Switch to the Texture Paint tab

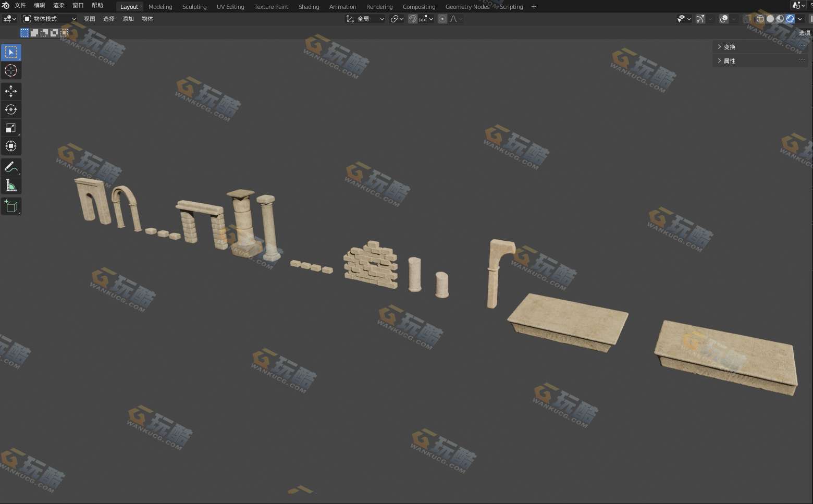271,7
